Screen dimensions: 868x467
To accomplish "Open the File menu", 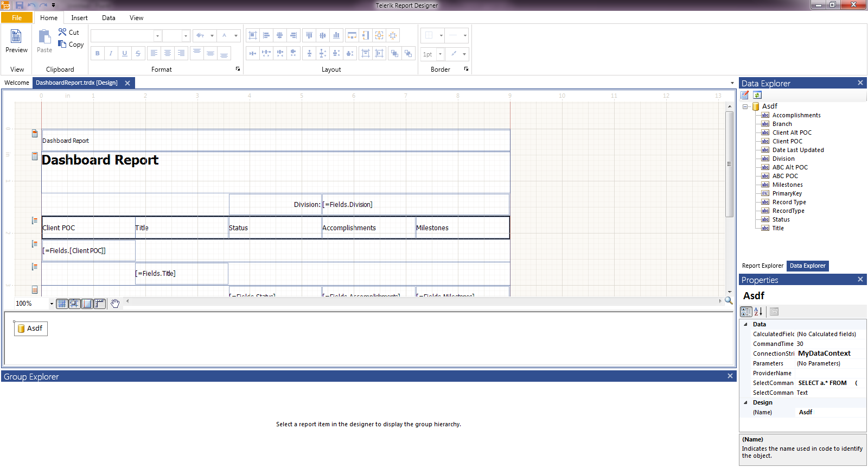I will (17, 17).
